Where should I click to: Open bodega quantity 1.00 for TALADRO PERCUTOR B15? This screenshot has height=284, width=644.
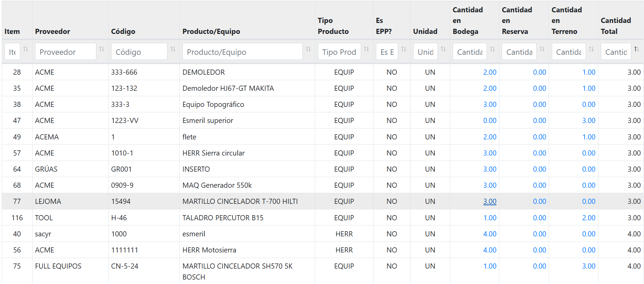[490, 218]
